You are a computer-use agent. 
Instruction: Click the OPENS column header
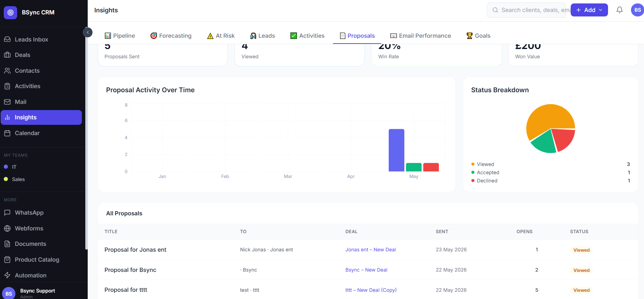524,231
